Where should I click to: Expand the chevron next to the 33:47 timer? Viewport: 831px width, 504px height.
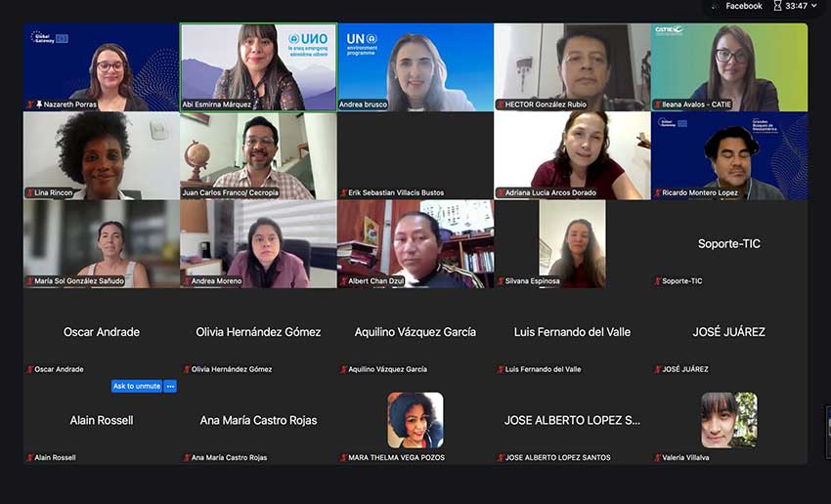pyautogui.click(x=814, y=6)
